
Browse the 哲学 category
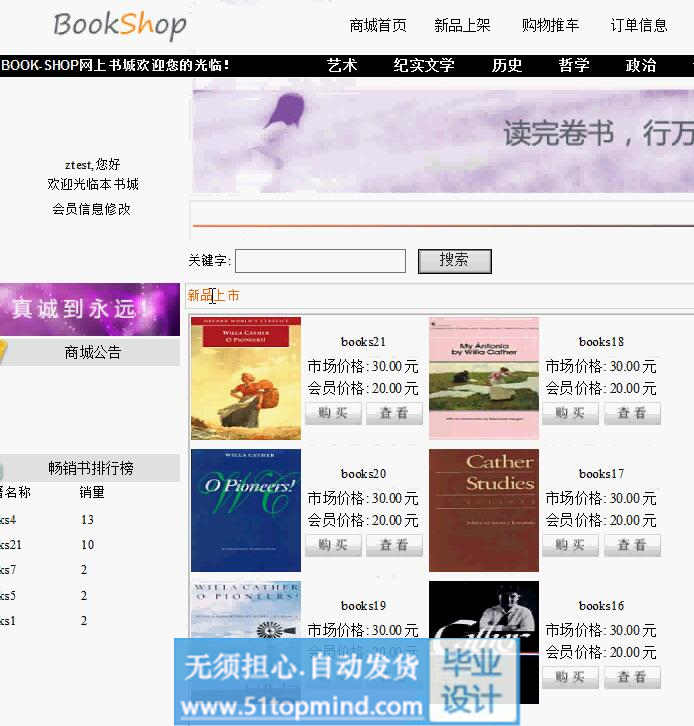(x=574, y=65)
